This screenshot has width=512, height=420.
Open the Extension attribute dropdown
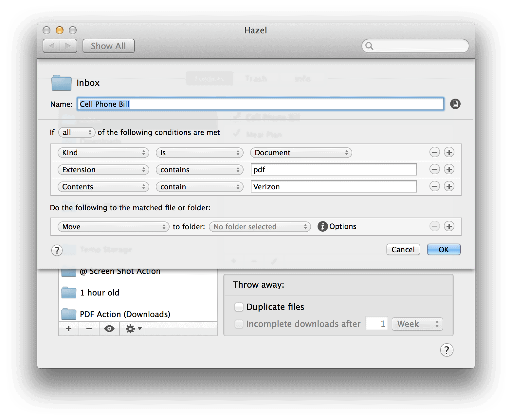[x=103, y=170]
